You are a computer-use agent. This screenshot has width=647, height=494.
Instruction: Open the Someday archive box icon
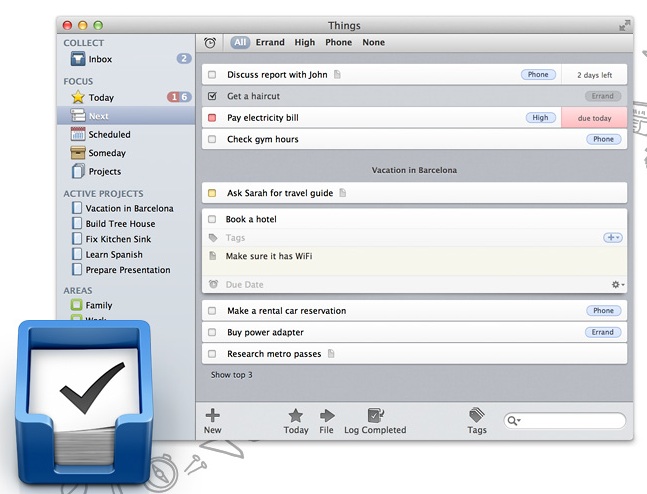click(78, 152)
